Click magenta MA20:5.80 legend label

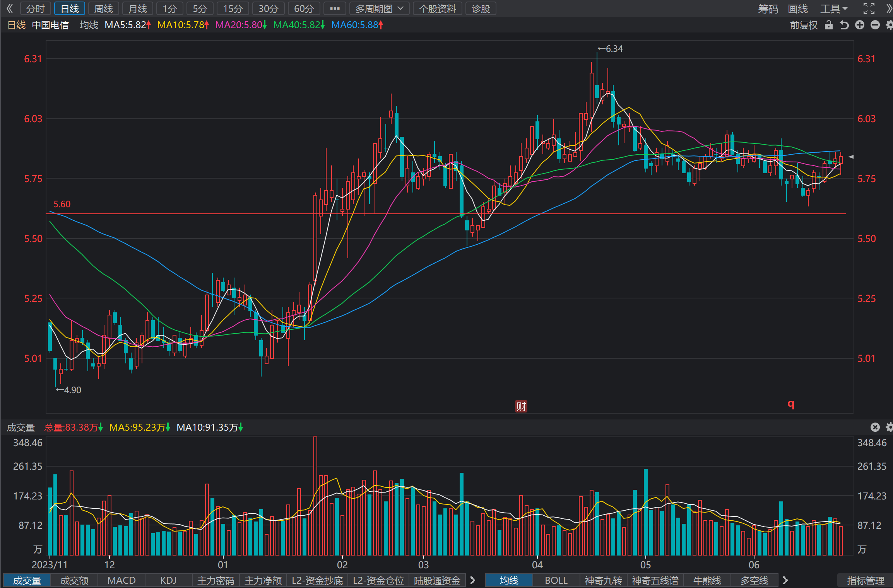point(241,25)
